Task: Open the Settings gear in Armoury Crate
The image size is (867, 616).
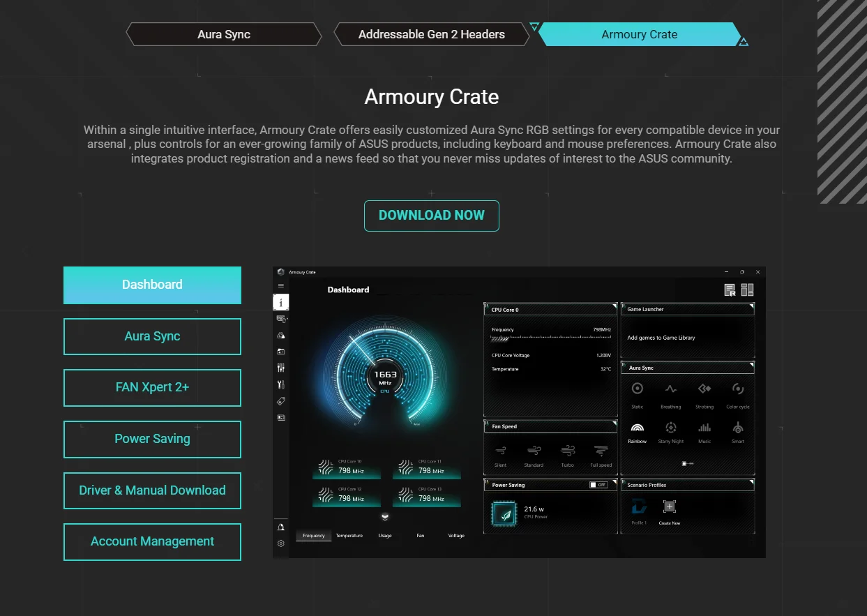Action: [x=281, y=543]
